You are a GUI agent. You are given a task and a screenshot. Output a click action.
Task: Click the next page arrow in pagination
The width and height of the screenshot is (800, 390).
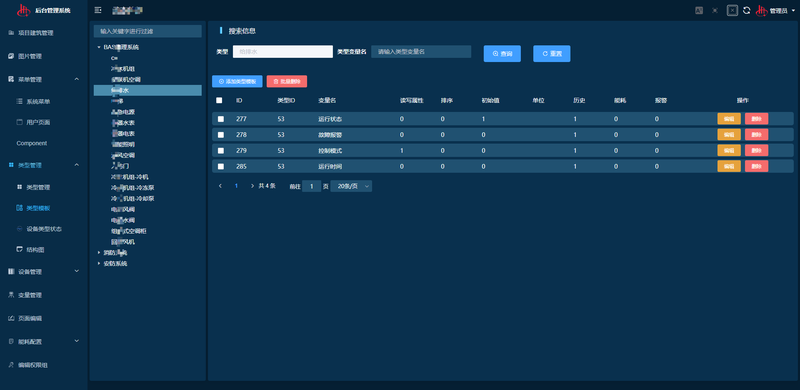[252, 186]
